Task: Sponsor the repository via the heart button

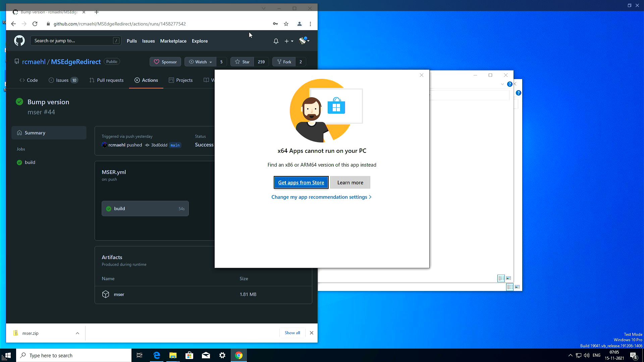Action: [165, 62]
